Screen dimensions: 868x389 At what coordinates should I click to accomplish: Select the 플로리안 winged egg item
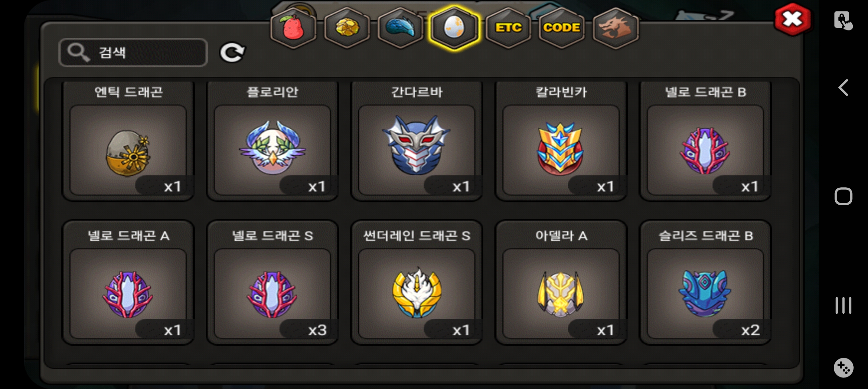pos(273,141)
